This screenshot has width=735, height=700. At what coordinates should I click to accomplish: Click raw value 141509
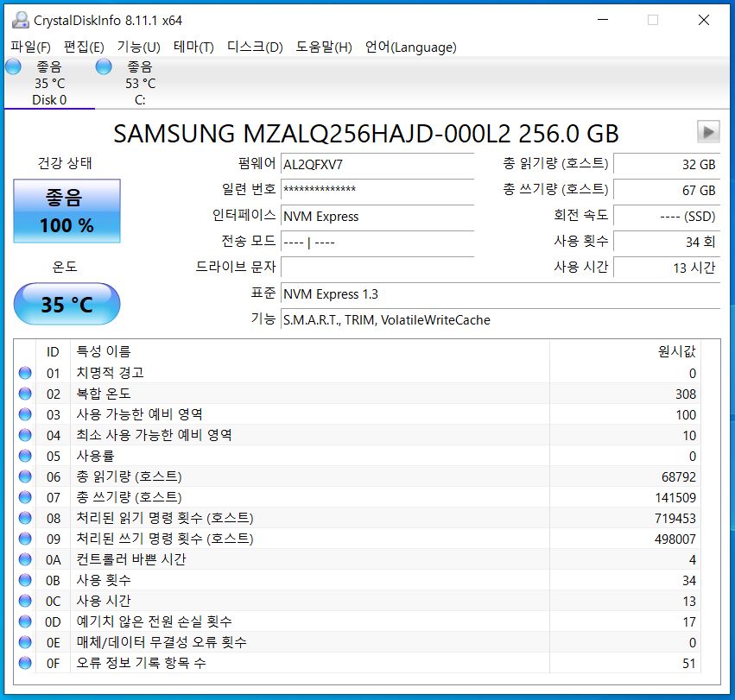(675, 497)
